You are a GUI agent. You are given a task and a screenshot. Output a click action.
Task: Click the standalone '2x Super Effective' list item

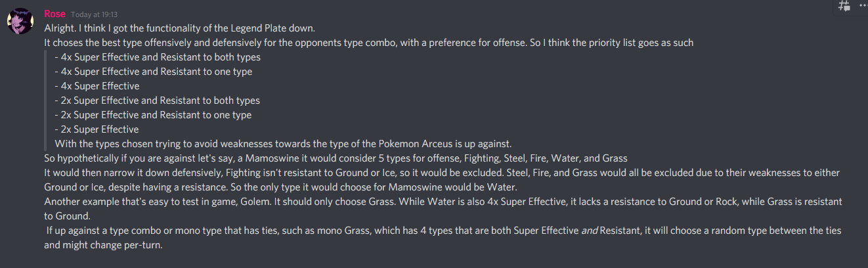pyautogui.click(x=97, y=129)
